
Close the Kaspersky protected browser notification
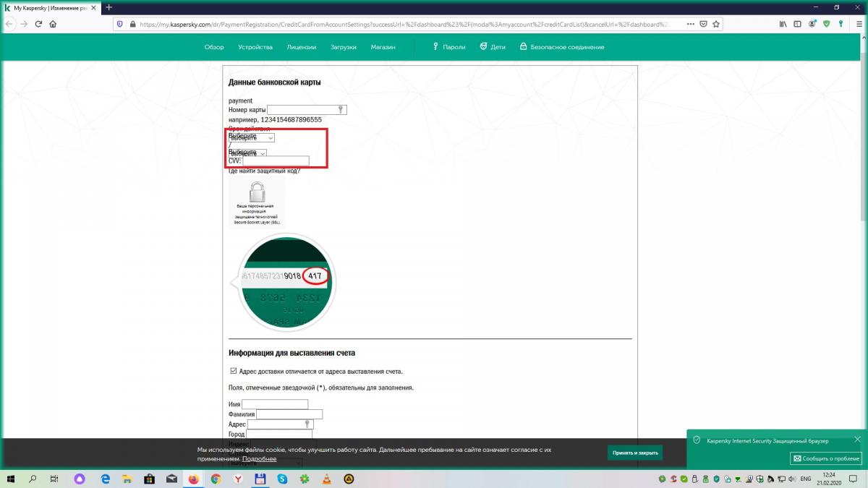857,440
